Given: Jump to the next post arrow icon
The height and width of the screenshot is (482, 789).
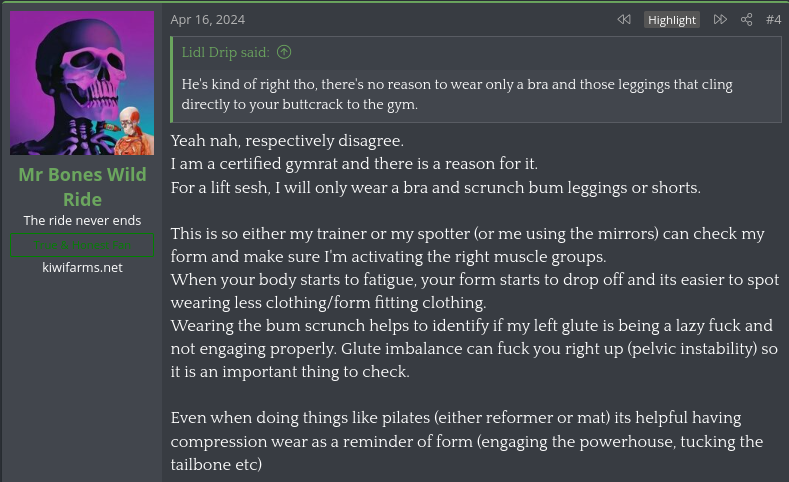Looking at the screenshot, I should 720,19.
